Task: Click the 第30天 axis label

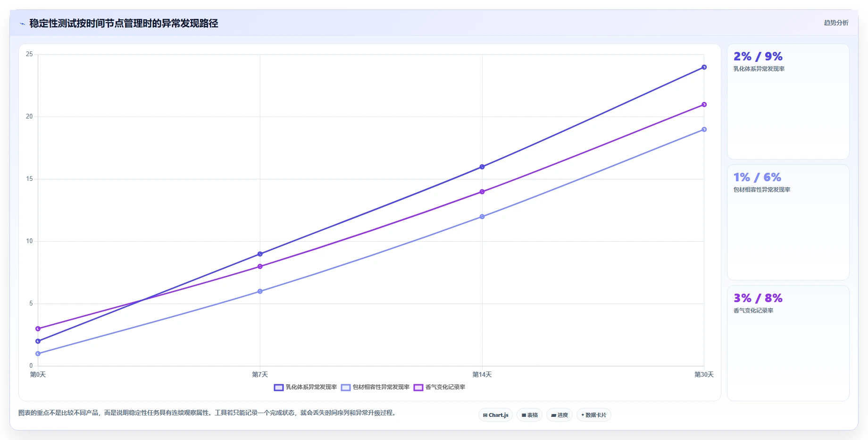Action: (704, 374)
